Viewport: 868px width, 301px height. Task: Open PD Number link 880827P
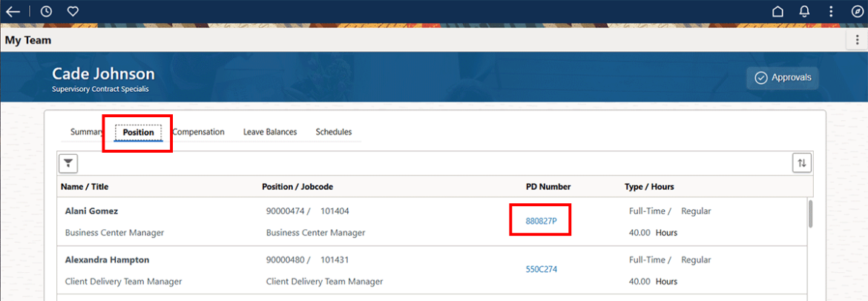(x=541, y=221)
